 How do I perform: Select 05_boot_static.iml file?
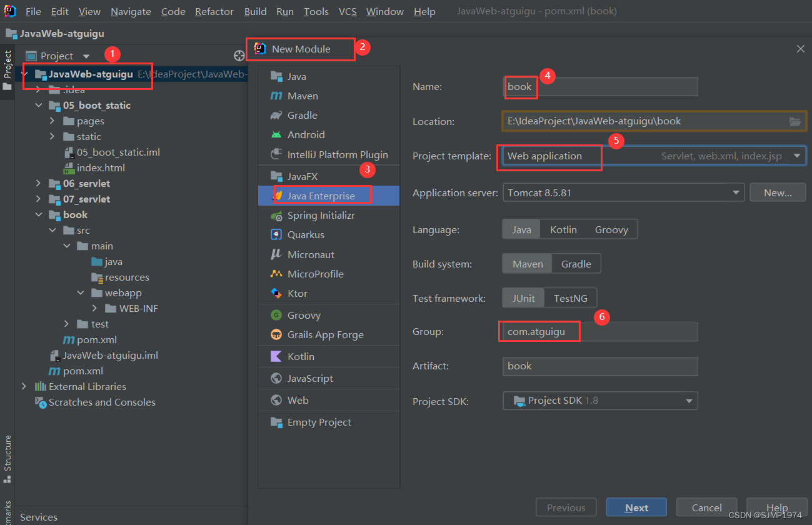click(118, 152)
